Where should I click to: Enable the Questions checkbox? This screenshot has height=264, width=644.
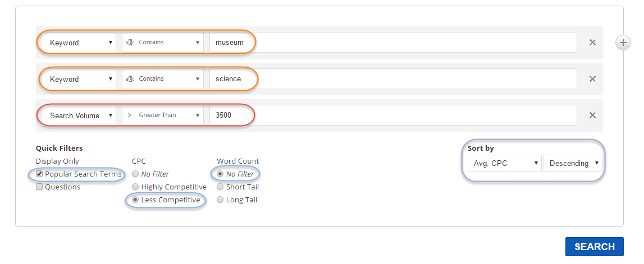click(39, 187)
